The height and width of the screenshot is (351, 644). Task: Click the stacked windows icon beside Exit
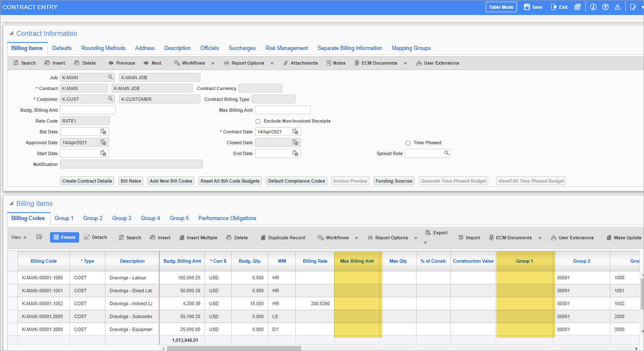(577, 7)
